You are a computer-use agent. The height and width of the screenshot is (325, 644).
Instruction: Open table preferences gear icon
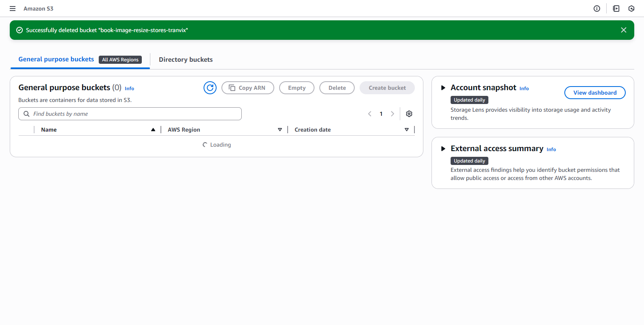point(409,114)
